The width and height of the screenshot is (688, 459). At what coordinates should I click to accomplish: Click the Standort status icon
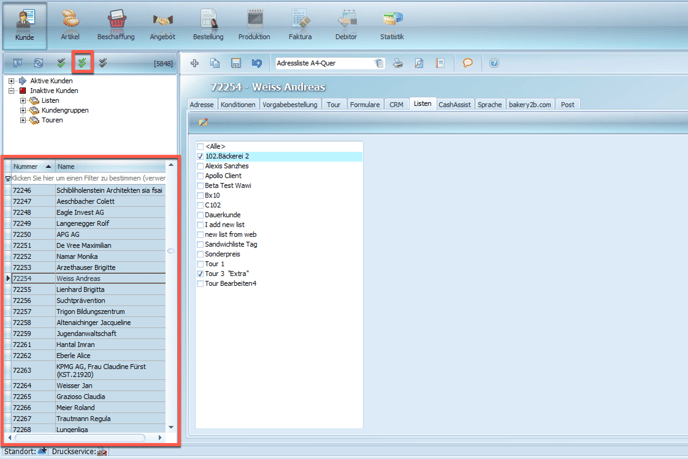pos(42,451)
